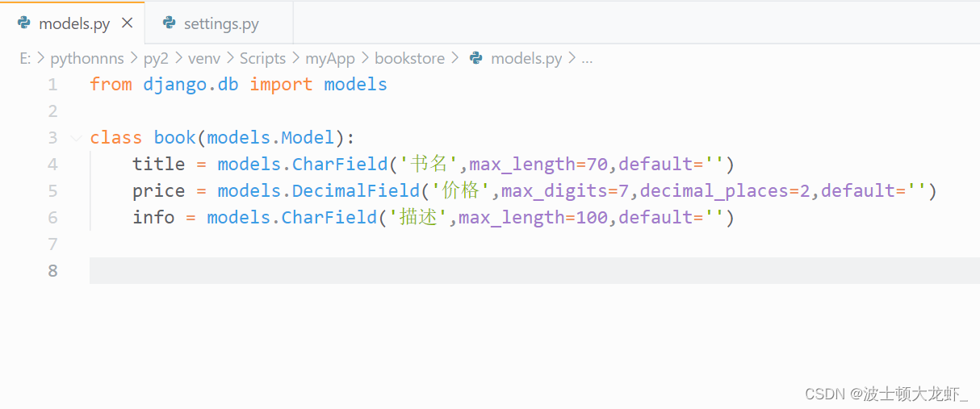Click 'models.Model' in class definition
The image size is (980, 409).
pyautogui.click(x=270, y=138)
